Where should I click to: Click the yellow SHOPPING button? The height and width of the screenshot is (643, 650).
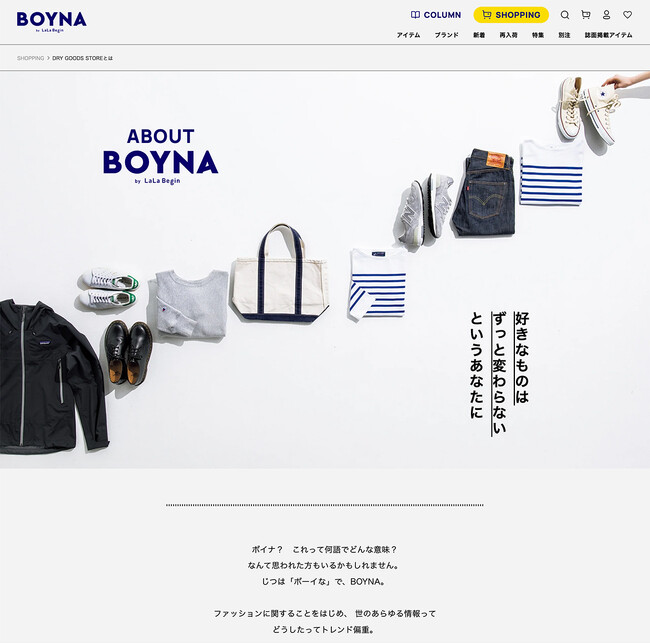[x=511, y=15]
